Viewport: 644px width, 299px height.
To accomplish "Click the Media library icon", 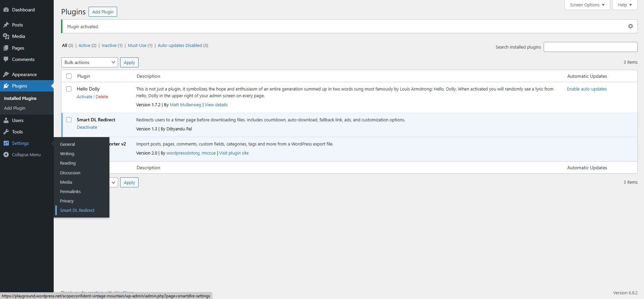I will 6,36.
